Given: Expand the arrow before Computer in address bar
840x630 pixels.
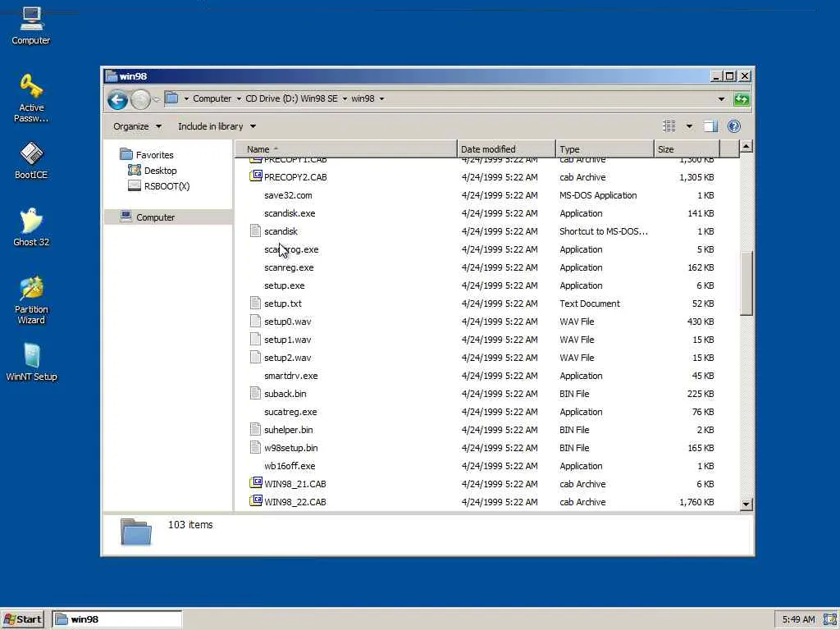Looking at the screenshot, I should tap(186, 98).
